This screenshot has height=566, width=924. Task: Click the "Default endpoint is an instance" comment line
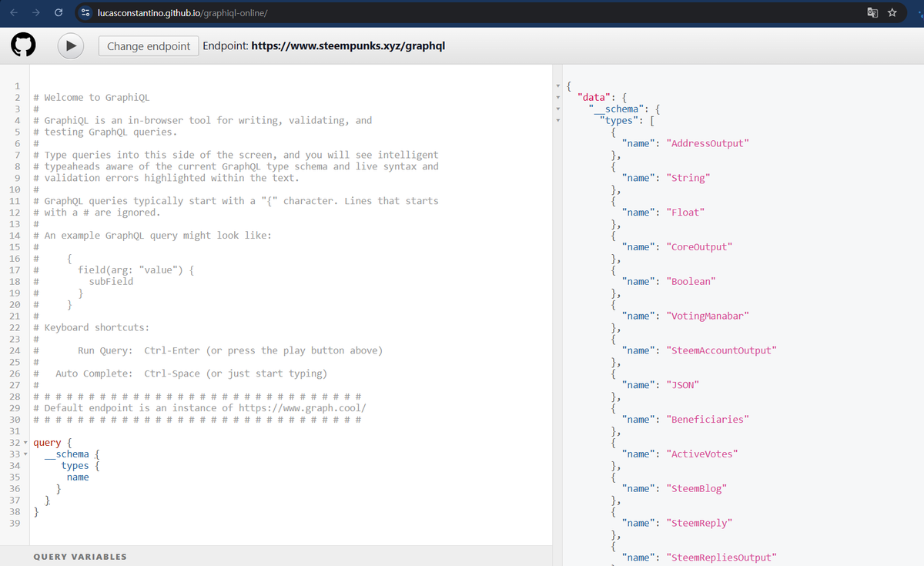pos(200,407)
